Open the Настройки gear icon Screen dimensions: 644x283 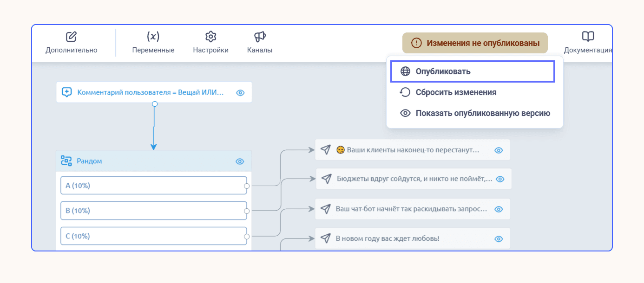pyautogui.click(x=211, y=37)
